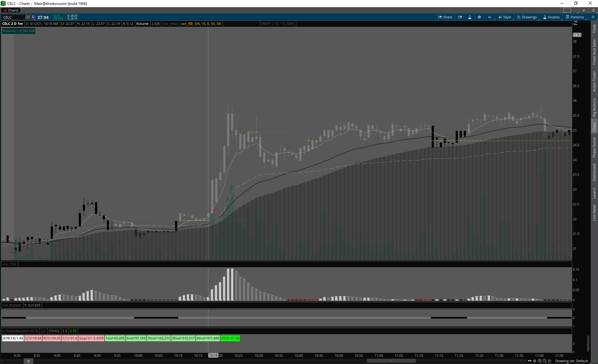Open the 1m timeframe dropdown
The image size is (598, 364).
click(490, 17)
